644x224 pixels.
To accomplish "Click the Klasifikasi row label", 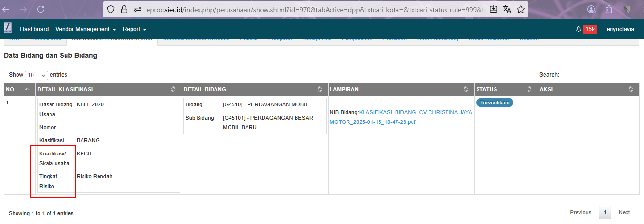I will click(x=51, y=140).
